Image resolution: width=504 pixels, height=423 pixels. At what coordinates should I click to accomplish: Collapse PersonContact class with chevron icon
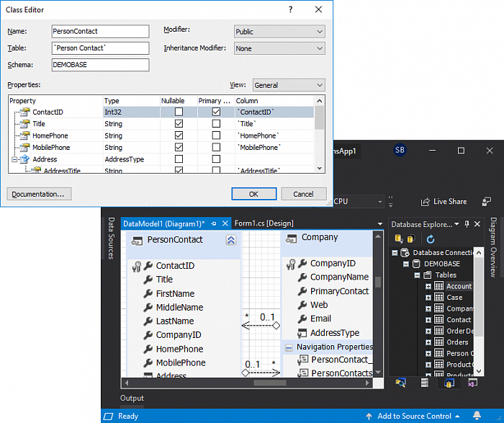point(230,241)
